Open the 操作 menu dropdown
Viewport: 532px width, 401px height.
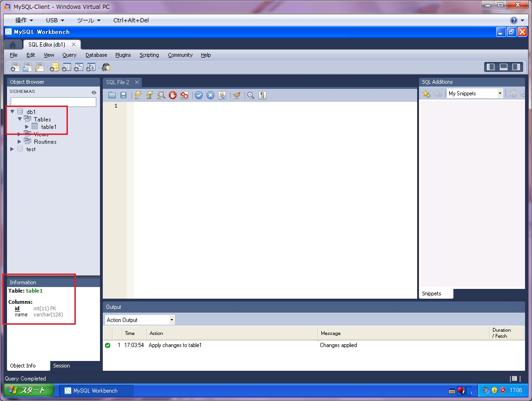tap(24, 20)
